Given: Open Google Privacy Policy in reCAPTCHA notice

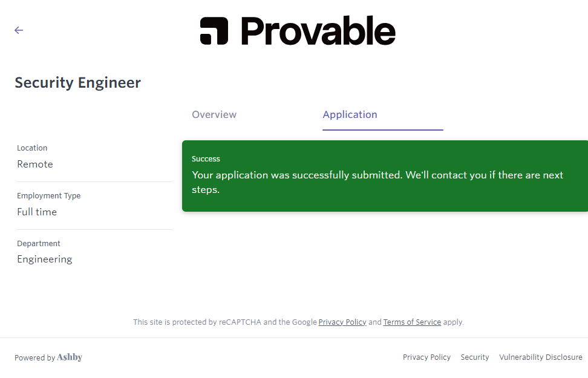Looking at the screenshot, I should click(x=342, y=322).
